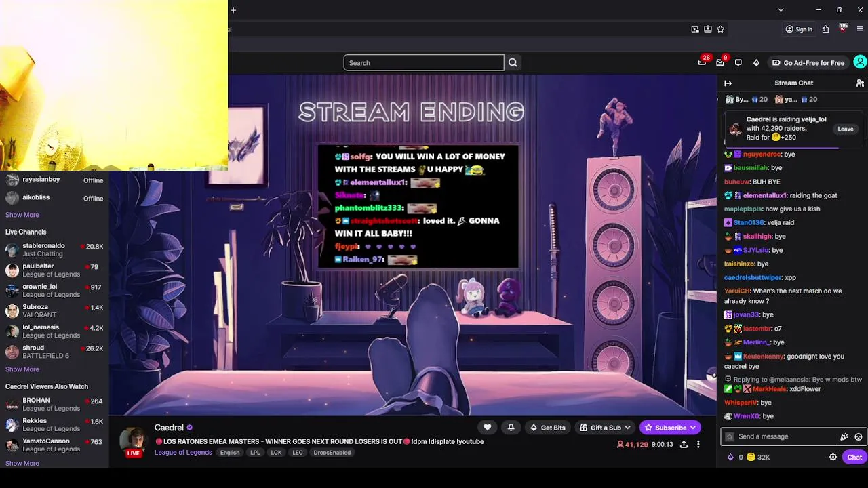Open the browser extensions puzzle icon
This screenshot has height=488, width=868.
coord(825,29)
